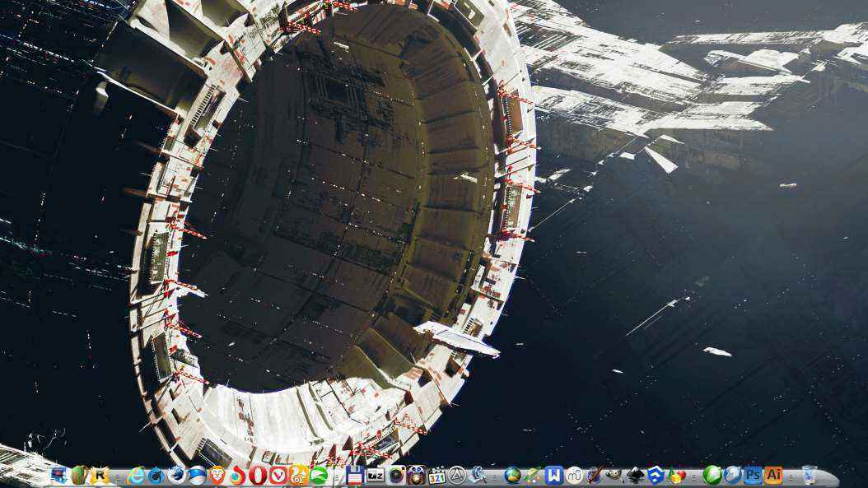Viewport: 868px width, 488px height.
Task: Launch the green glossy sphere app
Action: click(712, 476)
